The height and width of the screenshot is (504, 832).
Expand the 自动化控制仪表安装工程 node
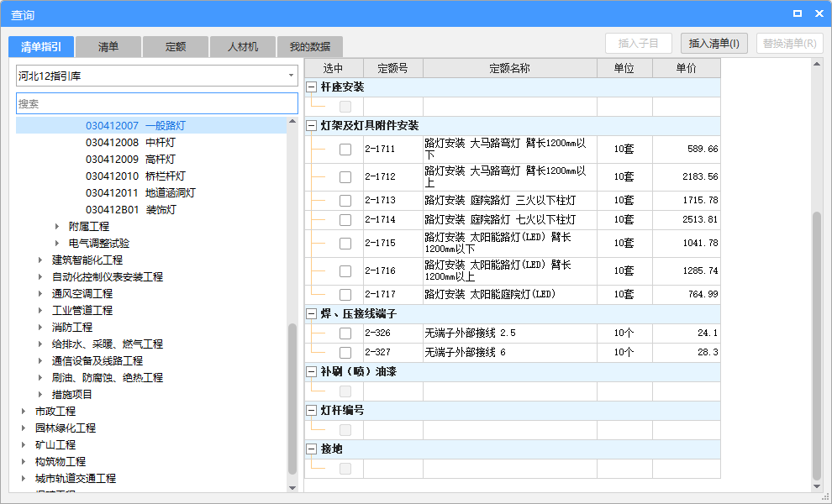40,277
